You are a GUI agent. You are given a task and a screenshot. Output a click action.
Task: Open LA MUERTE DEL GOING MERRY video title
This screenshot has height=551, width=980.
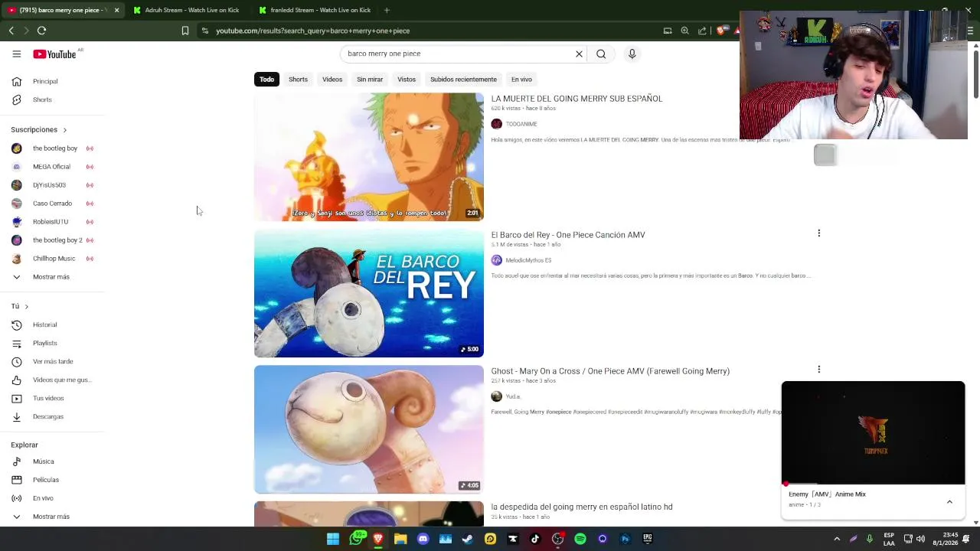tap(577, 99)
